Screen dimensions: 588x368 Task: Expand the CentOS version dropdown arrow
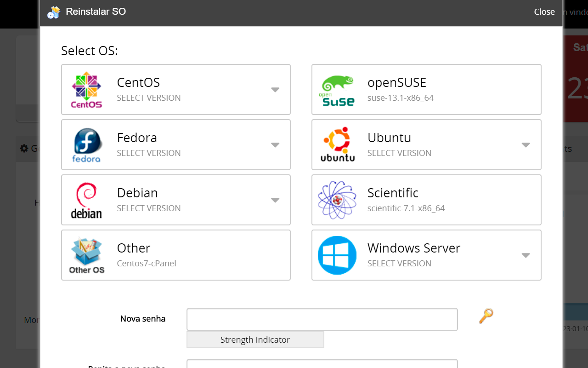(275, 90)
